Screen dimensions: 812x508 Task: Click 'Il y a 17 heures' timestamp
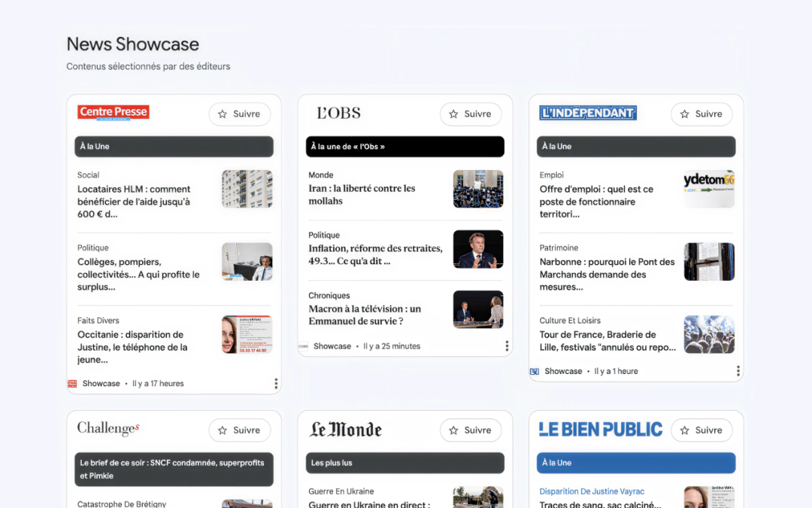pyautogui.click(x=158, y=384)
